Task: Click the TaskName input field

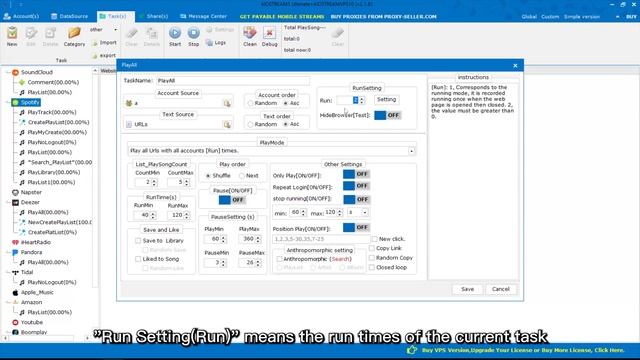Action: (233, 81)
